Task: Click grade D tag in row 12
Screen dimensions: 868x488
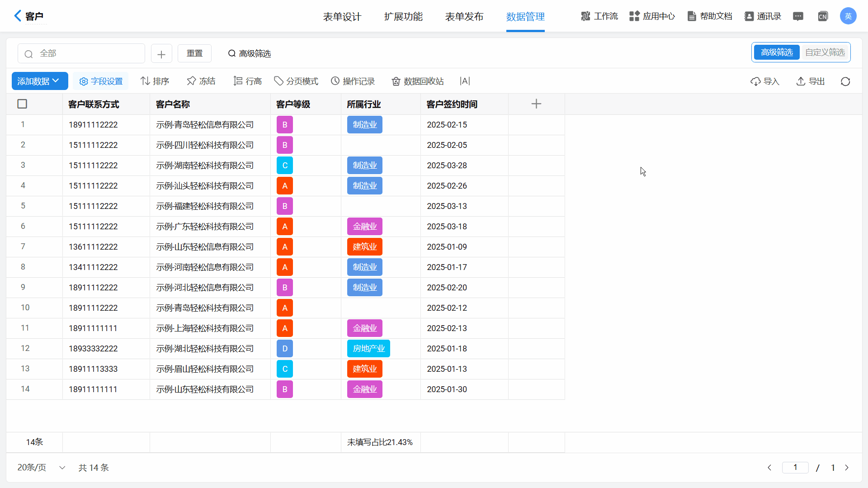Action: (x=285, y=349)
